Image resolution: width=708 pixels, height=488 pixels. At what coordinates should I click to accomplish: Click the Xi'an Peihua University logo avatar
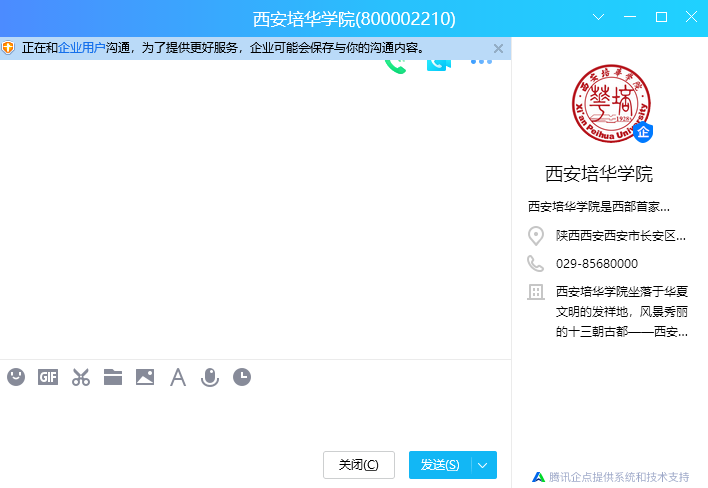click(610, 104)
